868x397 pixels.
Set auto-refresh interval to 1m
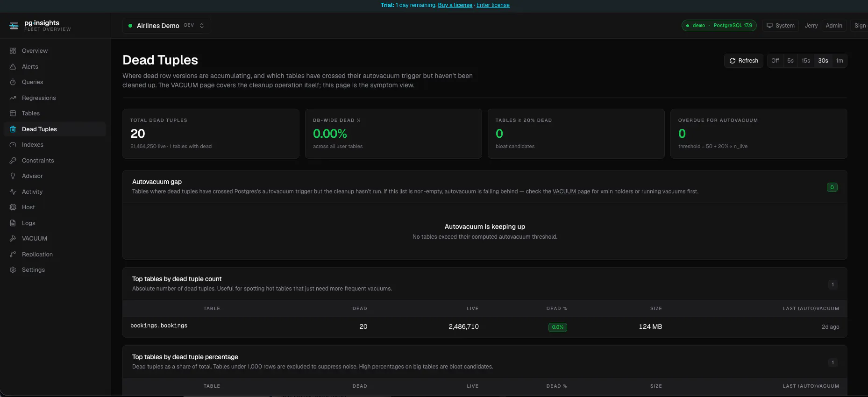pos(839,61)
